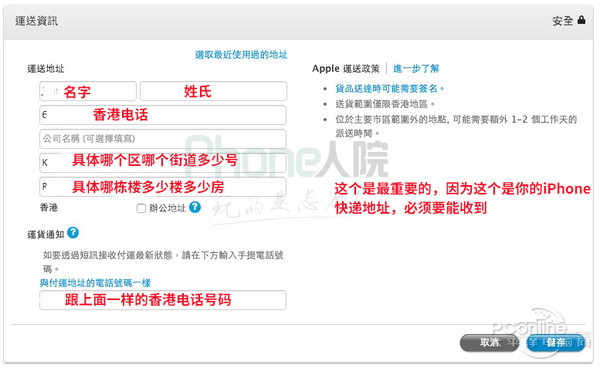The width and height of the screenshot is (600, 368).
Task: Click the 運送地址 section label
Action: (x=46, y=69)
